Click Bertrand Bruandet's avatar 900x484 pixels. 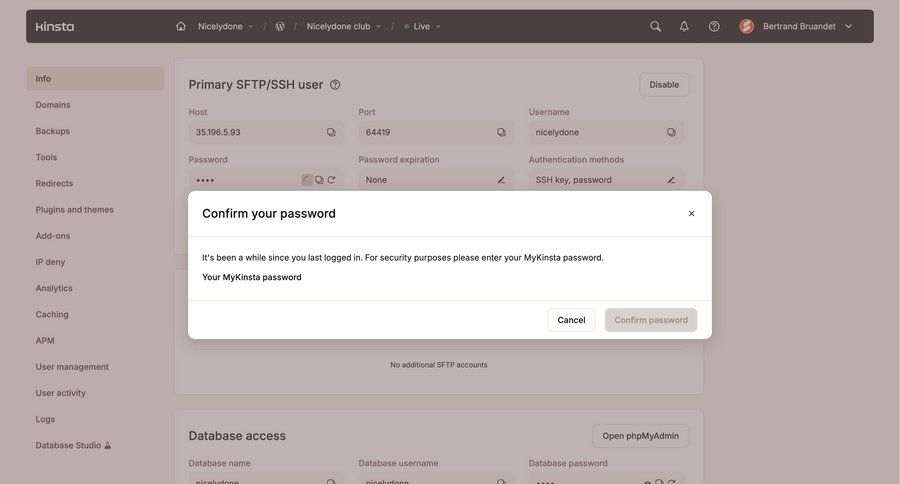[747, 26]
